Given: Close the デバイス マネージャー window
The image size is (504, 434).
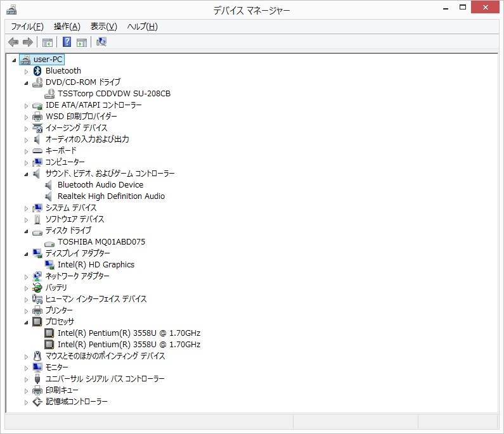Looking at the screenshot, I should point(486,7).
